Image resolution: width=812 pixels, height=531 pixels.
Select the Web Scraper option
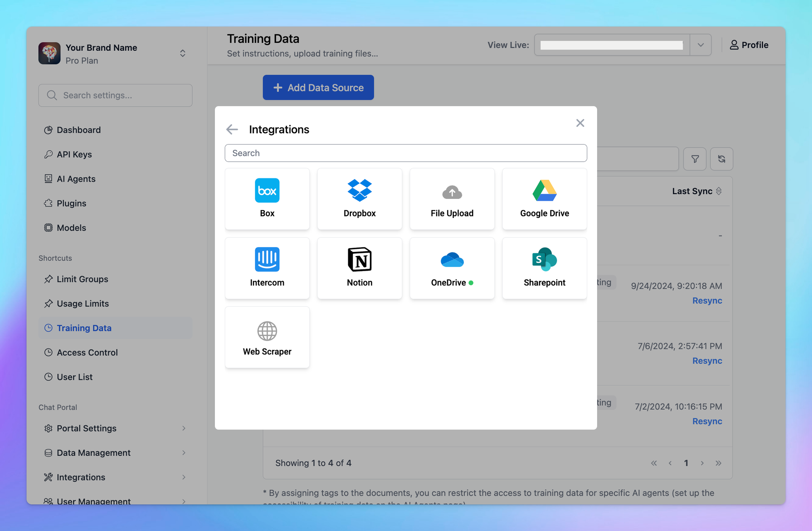click(x=267, y=337)
